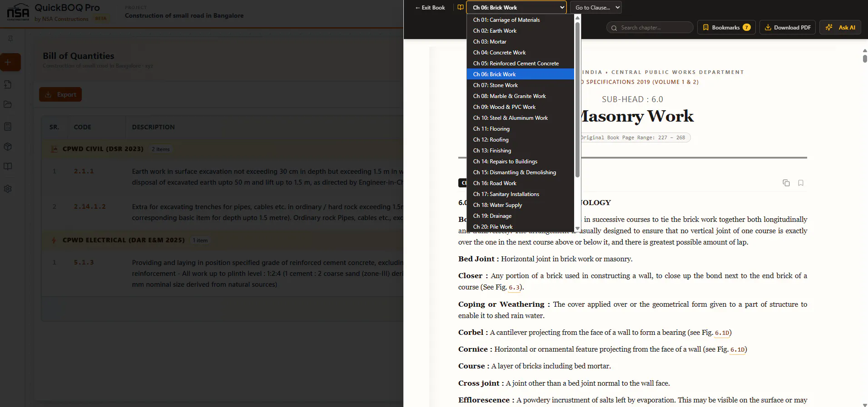Click the chapter list scrollbar down arrow

click(577, 229)
